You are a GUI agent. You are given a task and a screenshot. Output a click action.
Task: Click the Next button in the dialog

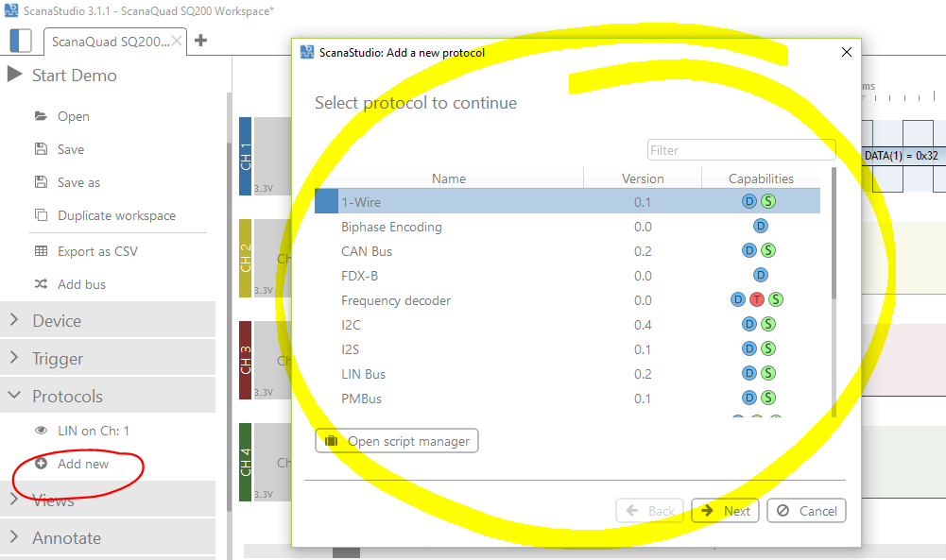pyautogui.click(x=725, y=510)
